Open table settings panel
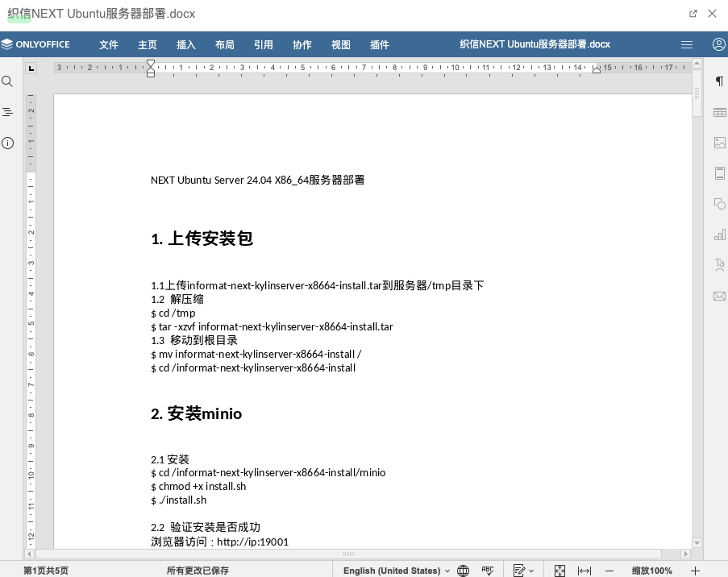This screenshot has width=728, height=577. pyautogui.click(x=719, y=112)
